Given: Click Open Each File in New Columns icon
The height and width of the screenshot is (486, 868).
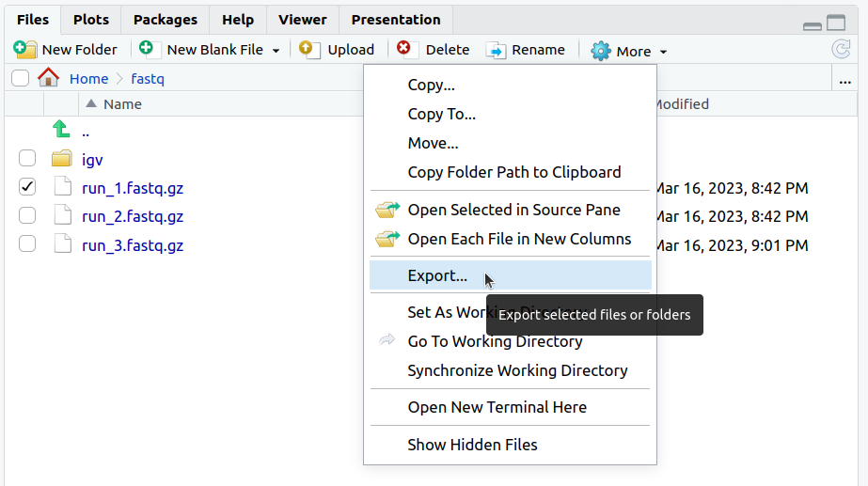Looking at the screenshot, I should pyautogui.click(x=387, y=239).
